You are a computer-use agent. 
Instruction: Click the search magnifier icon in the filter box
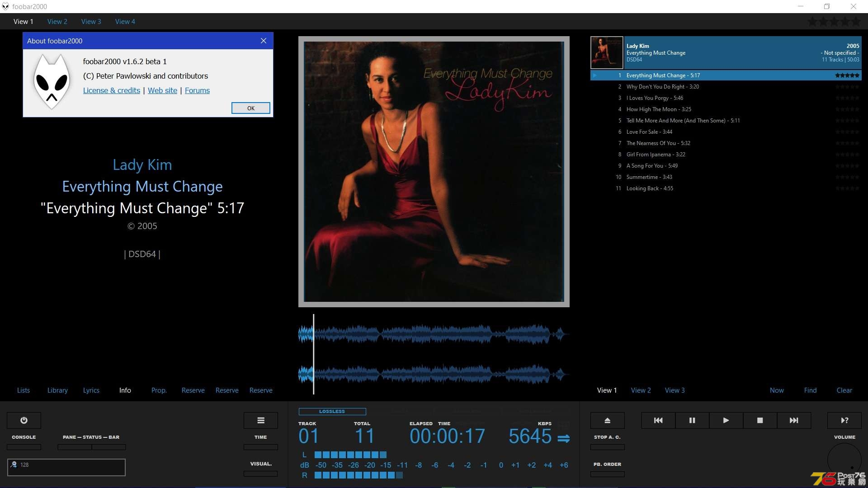[14, 465]
